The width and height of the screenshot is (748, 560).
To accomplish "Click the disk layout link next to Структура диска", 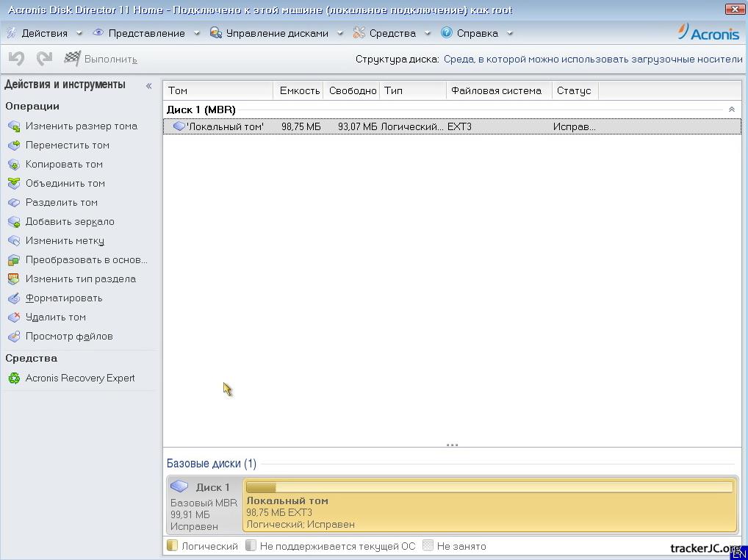I will click(592, 60).
